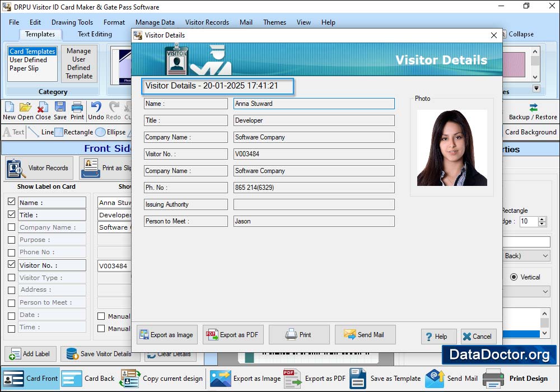
Task: Expand template gallery dropdown arrow
Action: [536, 88]
